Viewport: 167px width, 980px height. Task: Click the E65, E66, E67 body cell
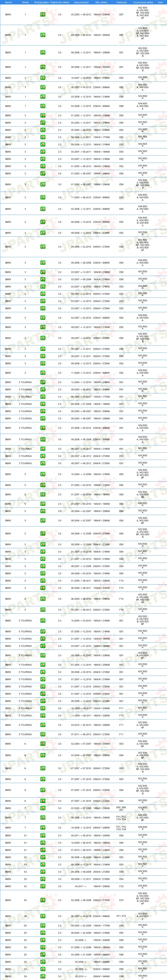click(121, 808)
